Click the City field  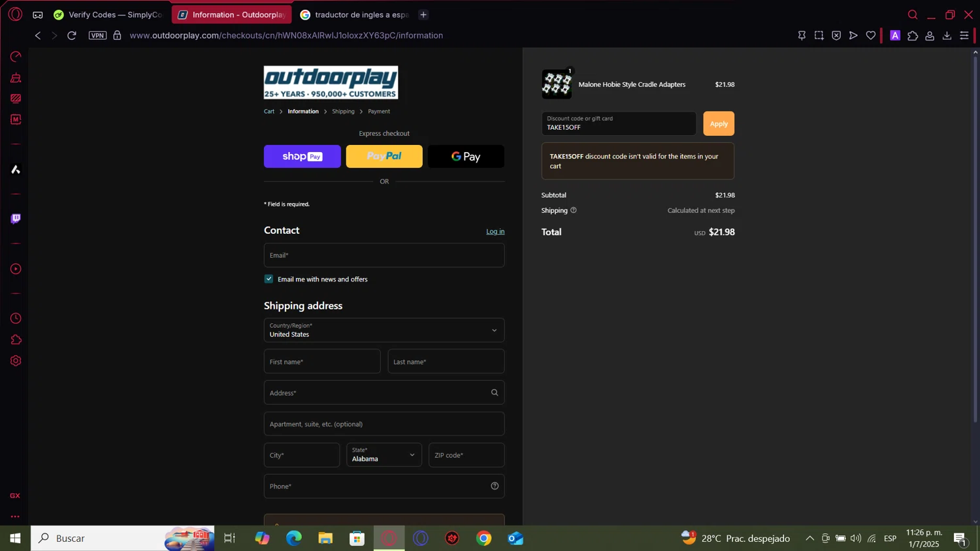pos(302,455)
